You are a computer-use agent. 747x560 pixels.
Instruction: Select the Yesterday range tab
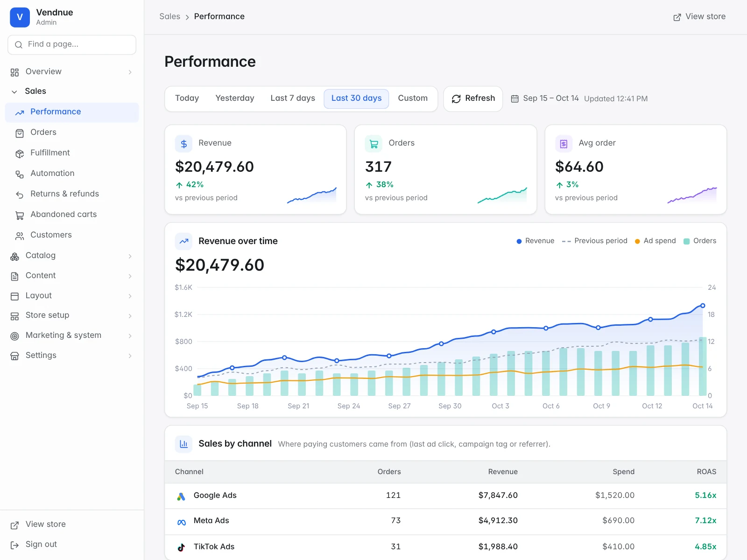(x=235, y=98)
